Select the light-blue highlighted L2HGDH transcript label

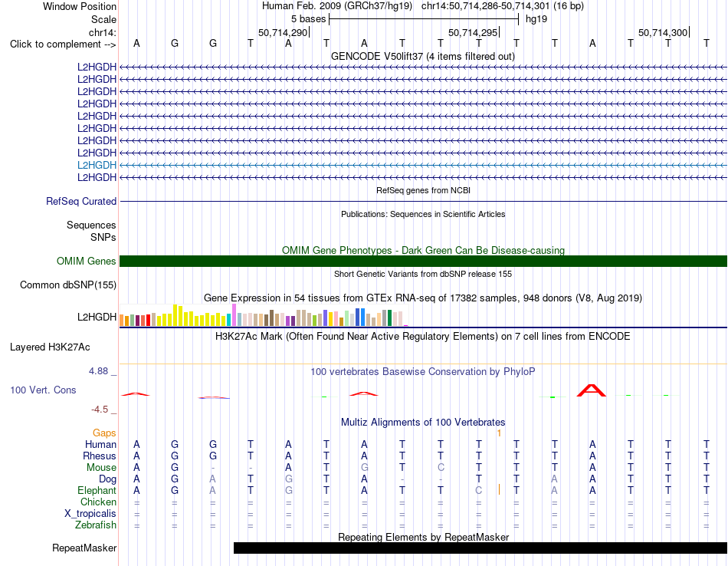[x=97, y=165]
